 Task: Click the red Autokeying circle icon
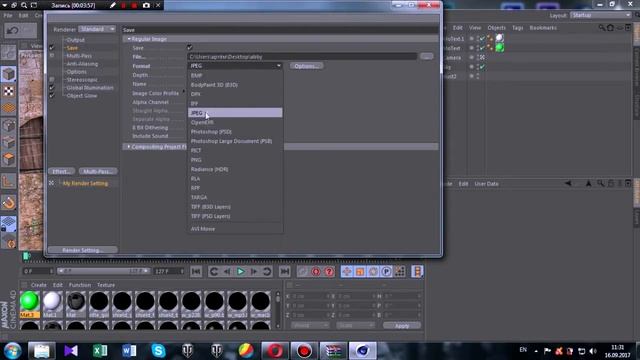(316, 271)
